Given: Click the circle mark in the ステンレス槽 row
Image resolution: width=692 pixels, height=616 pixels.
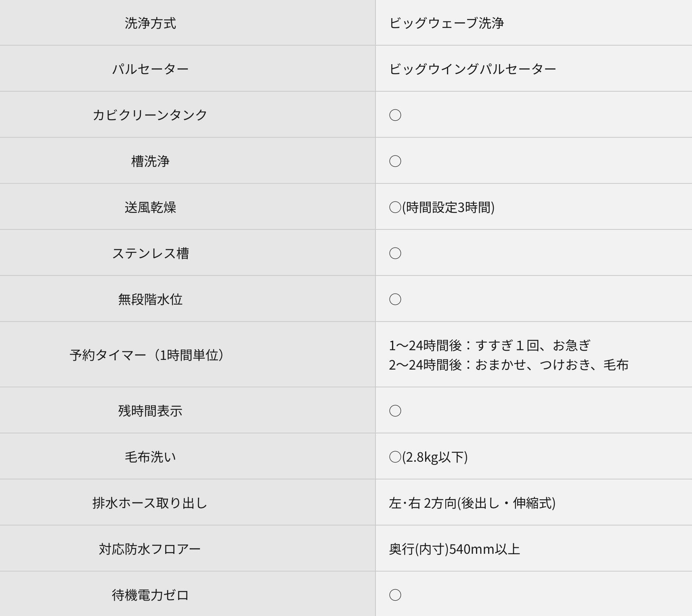Looking at the screenshot, I should point(395,253).
